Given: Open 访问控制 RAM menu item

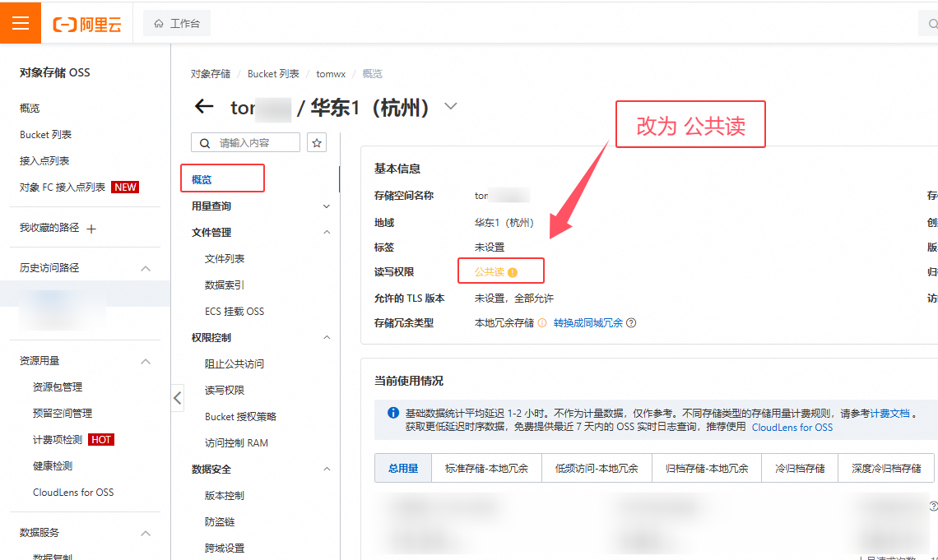Looking at the screenshot, I should pyautogui.click(x=236, y=443).
